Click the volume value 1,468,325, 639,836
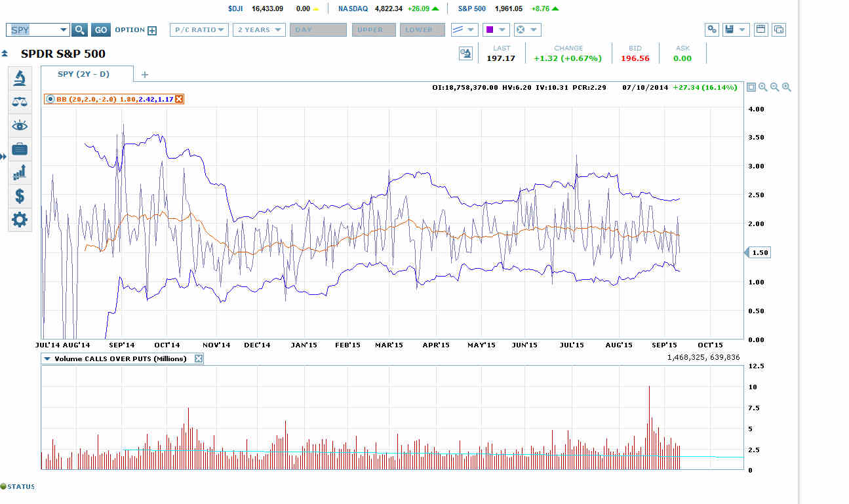Viewport: 849px width, 504px height. (703, 357)
